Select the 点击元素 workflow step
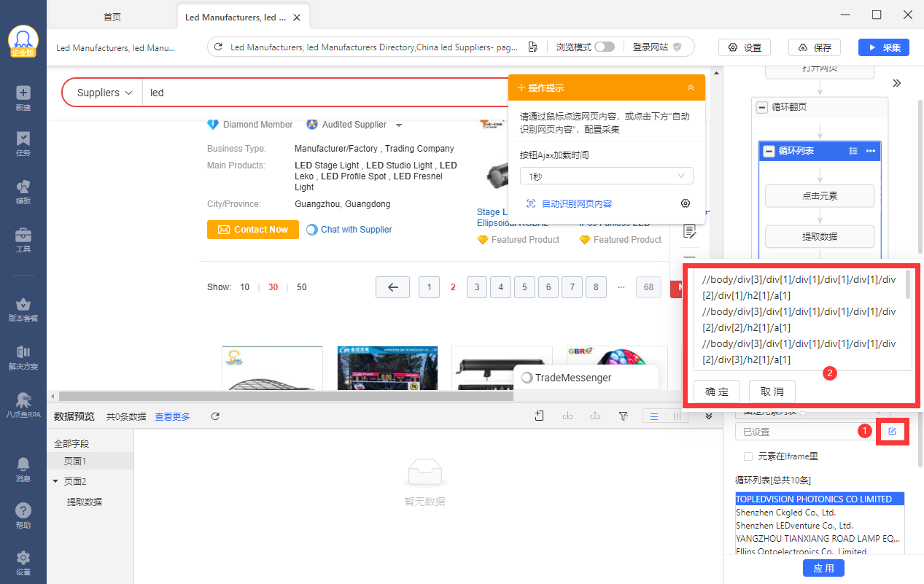 (820, 195)
